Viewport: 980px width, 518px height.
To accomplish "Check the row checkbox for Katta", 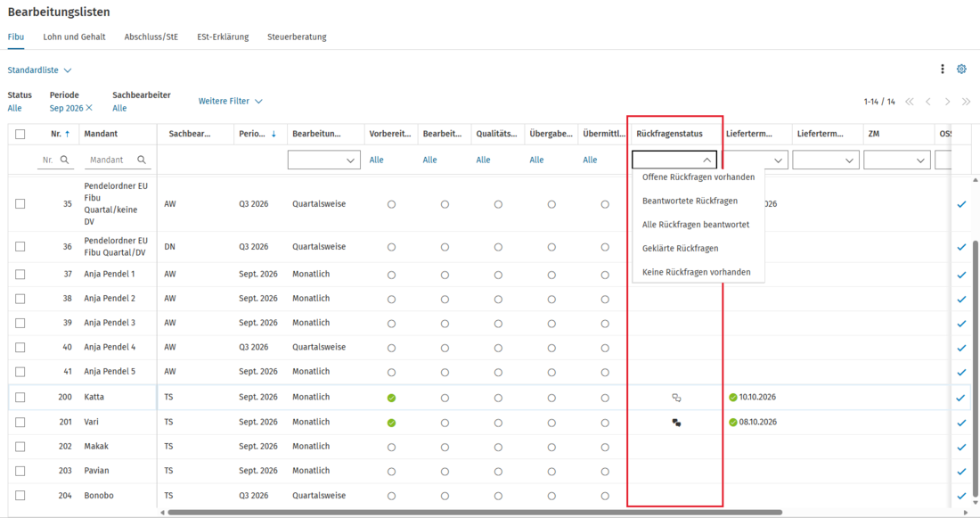I will tap(20, 398).
